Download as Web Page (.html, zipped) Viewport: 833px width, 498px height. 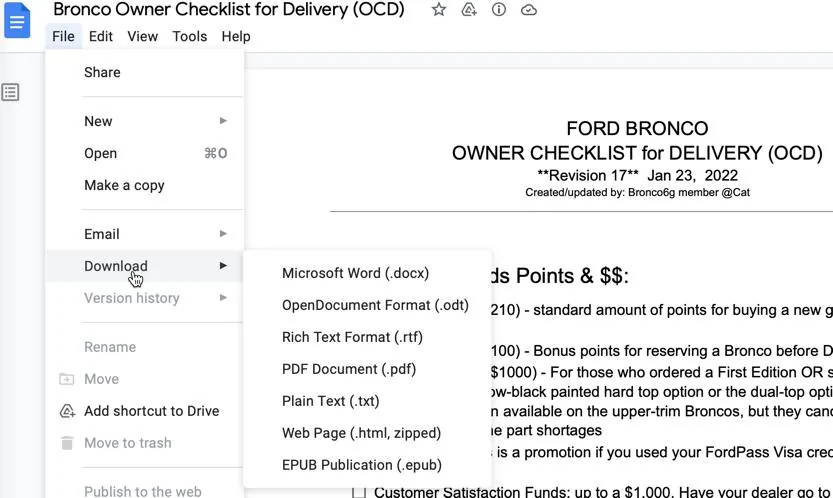[367, 433]
